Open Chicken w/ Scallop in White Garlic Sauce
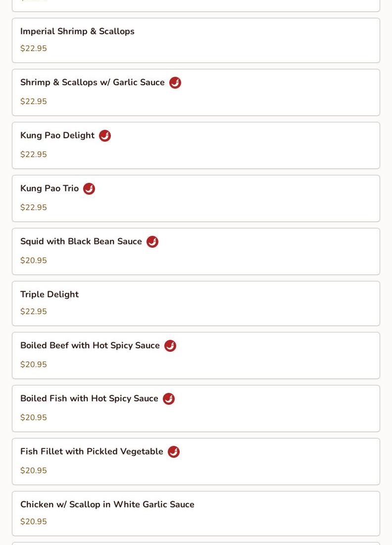The image size is (392, 545). 107,504
